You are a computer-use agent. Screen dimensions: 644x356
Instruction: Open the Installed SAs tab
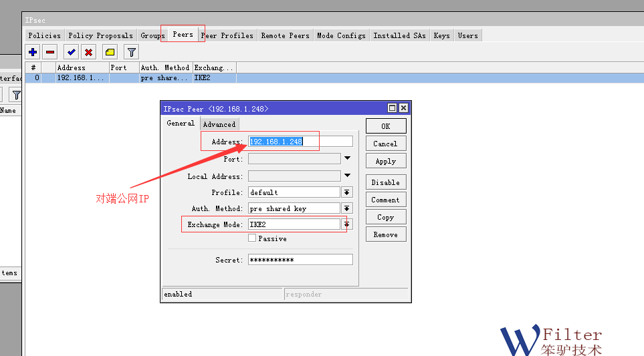pyautogui.click(x=399, y=35)
